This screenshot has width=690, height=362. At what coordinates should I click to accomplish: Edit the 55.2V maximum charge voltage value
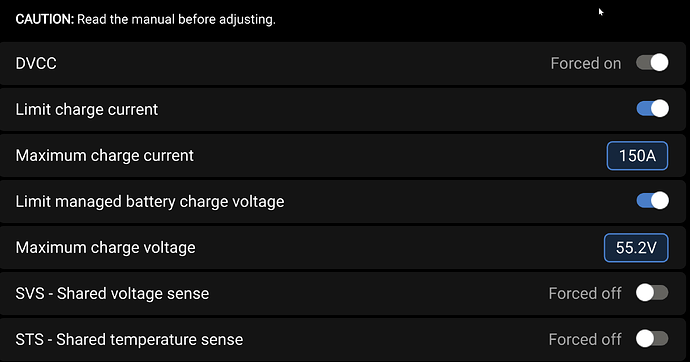point(636,248)
